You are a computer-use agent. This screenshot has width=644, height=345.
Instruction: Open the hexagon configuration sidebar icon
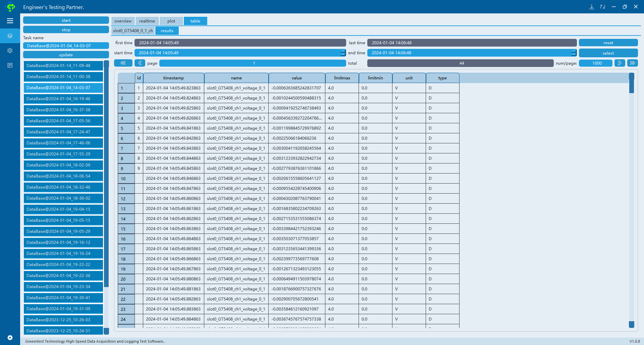pos(10,51)
